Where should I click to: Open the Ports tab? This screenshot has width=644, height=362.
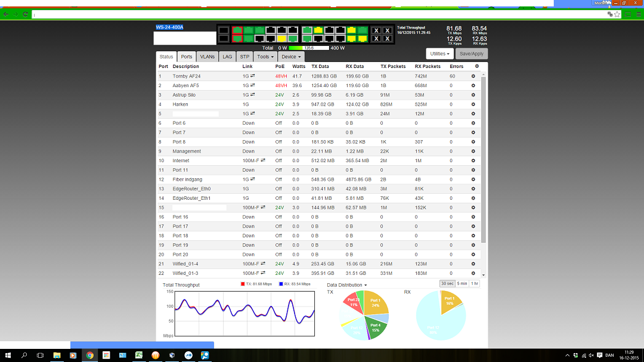tap(187, 57)
